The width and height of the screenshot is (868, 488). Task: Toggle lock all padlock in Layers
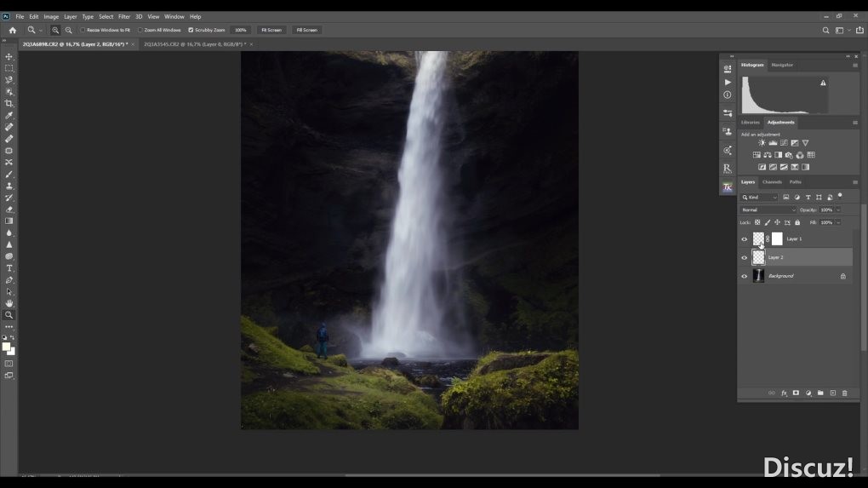(797, 222)
